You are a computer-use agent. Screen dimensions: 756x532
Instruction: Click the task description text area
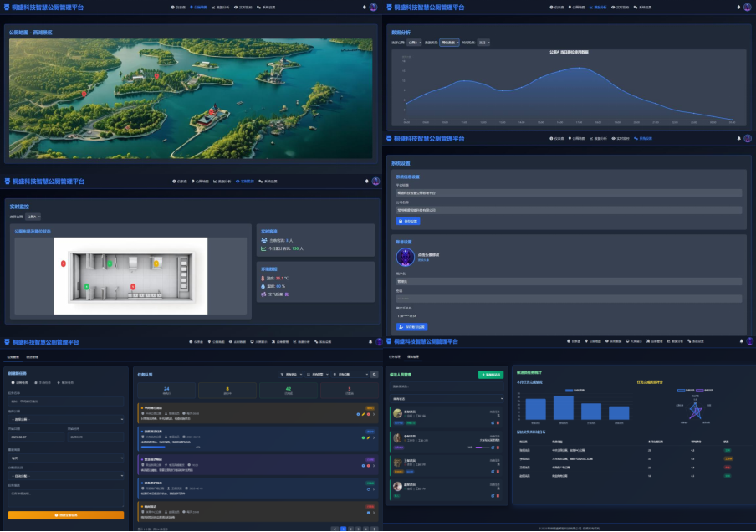(66, 497)
